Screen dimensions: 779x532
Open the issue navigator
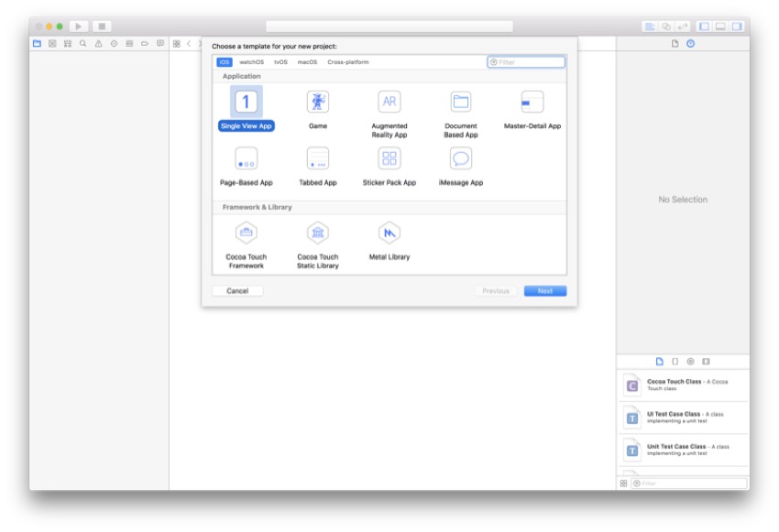[x=98, y=44]
